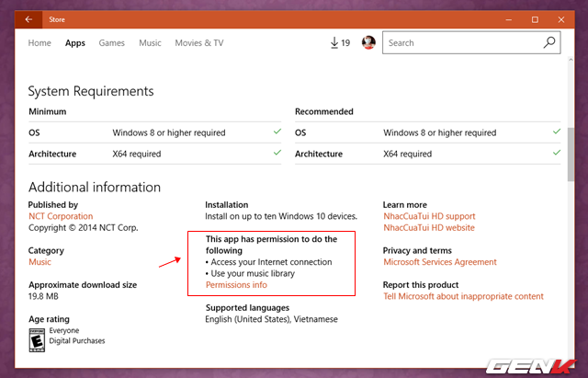Click the Additional information heading
Screen dimensions: 588x378
(x=95, y=187)
